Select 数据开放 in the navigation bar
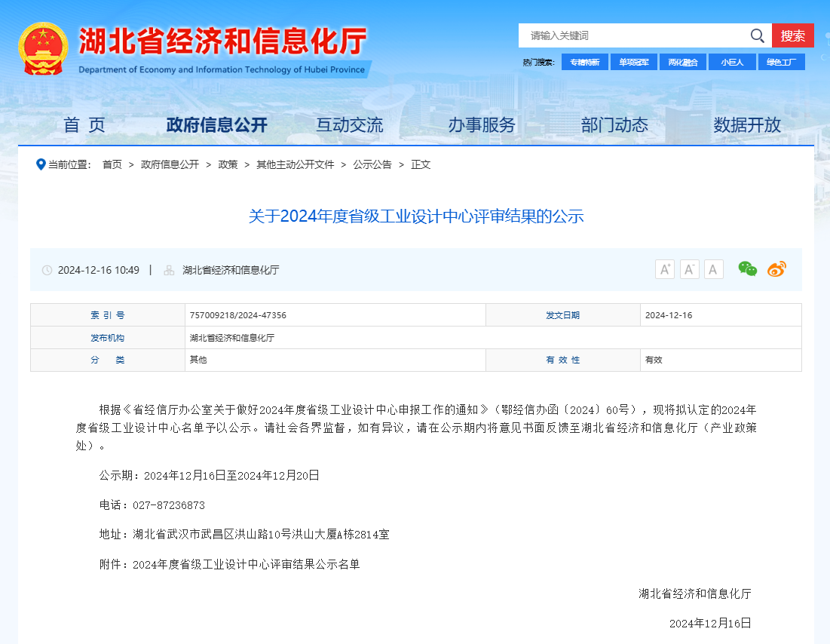 click(745, 125)
